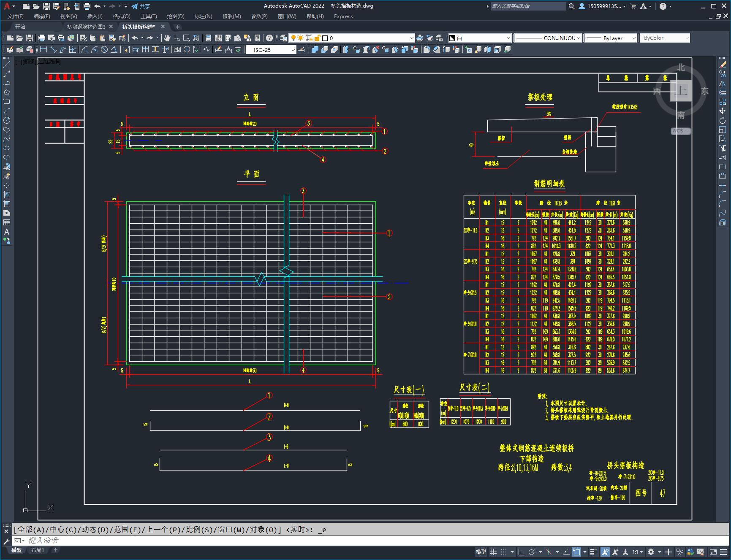Select the Angular dimension tool
The height and width of the screenshot is (560, 731).
point(114,50)
